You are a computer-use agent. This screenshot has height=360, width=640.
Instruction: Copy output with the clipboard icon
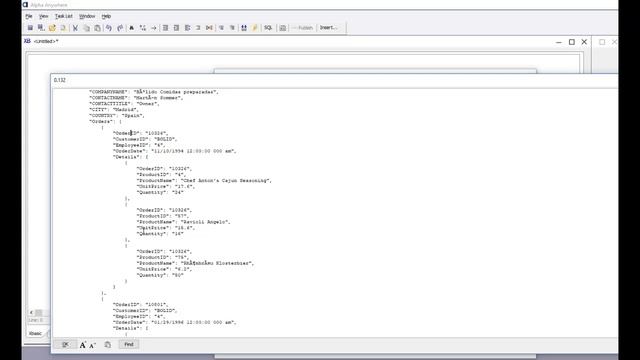tap(107, 345)
